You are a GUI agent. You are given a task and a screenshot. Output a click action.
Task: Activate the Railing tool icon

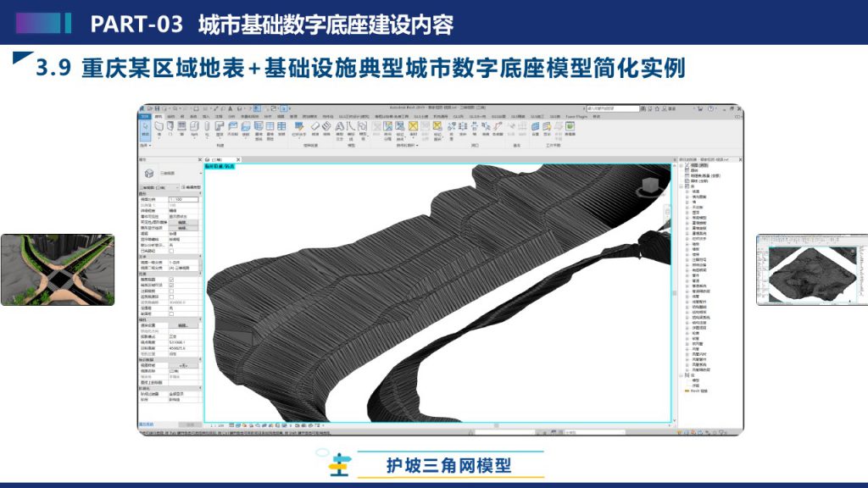[x=299, y=127]
